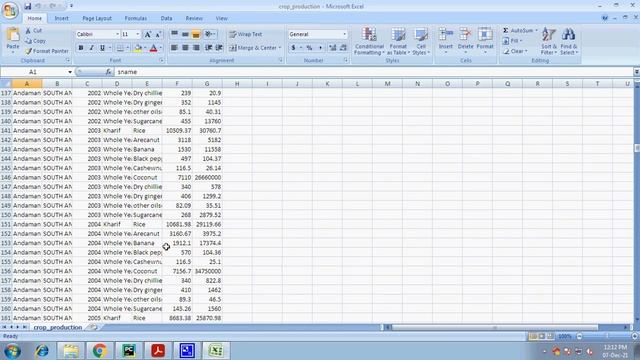Click into the formula bar
The width and height of the screenshot is (640, 360).
[373, 72]
